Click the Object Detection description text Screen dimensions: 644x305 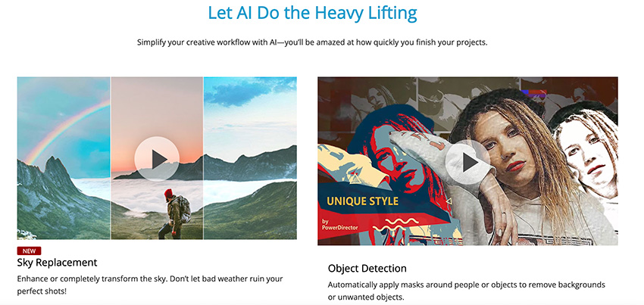(467, 291)
